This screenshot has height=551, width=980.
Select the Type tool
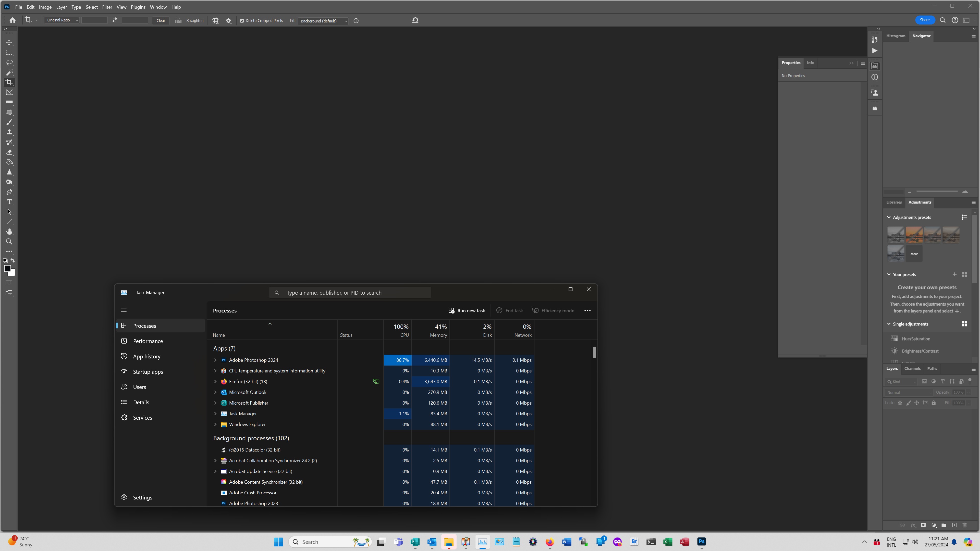pyautogui.click(x=9, y=202)
